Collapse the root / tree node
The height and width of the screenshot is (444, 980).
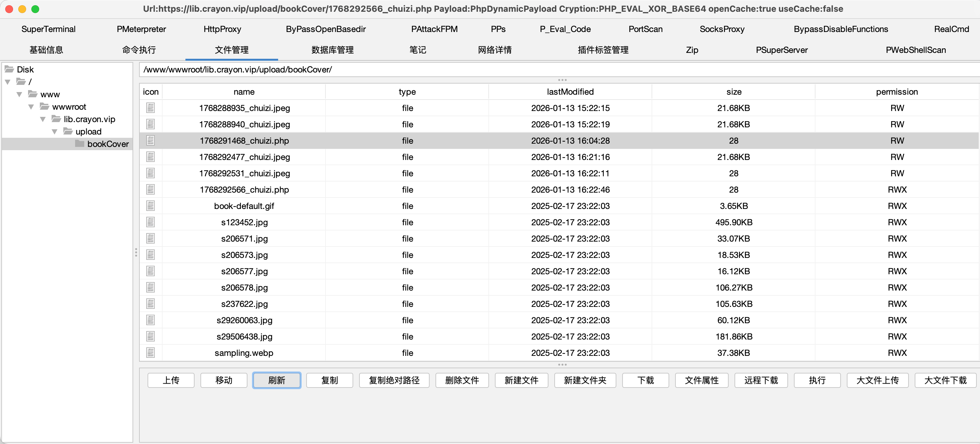pyautogui.click(x=8, y=82)
